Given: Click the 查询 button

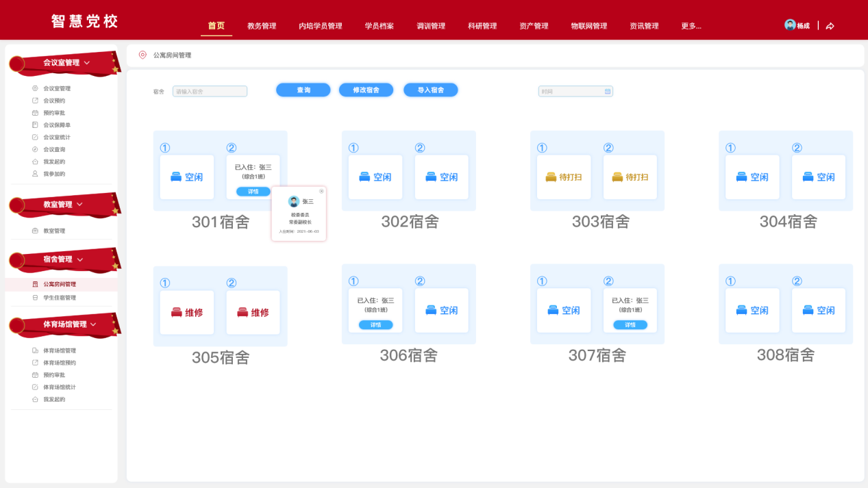Looking at the screenshot, I should (x=303, y=90).
